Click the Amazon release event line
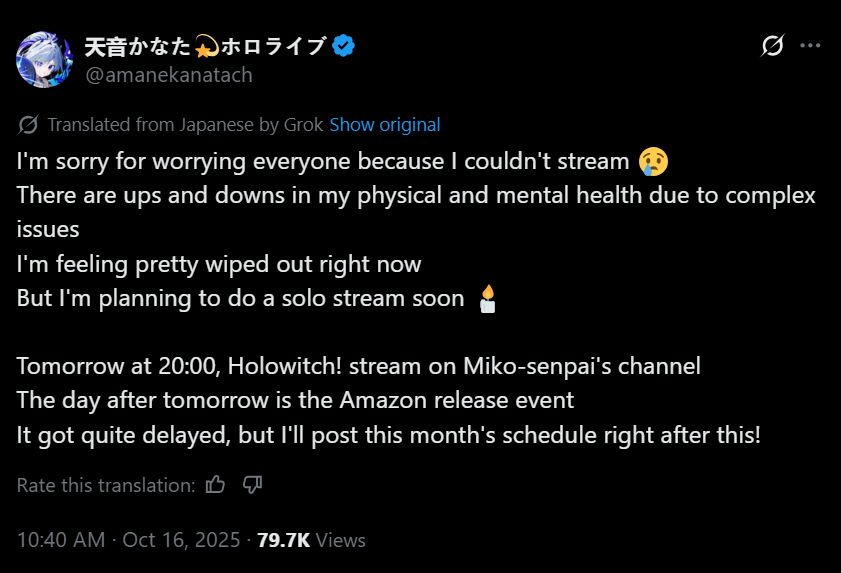The image size is (841, 573). click(295, 401)
